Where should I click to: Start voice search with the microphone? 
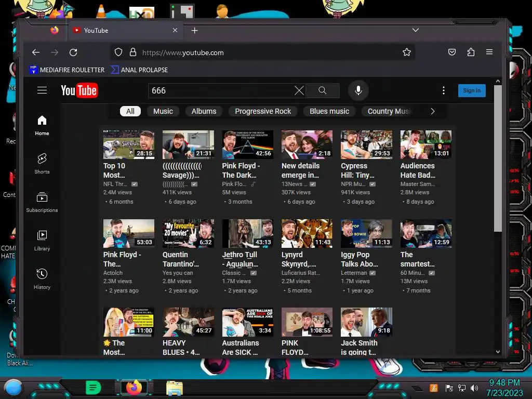tap(358, 90)
